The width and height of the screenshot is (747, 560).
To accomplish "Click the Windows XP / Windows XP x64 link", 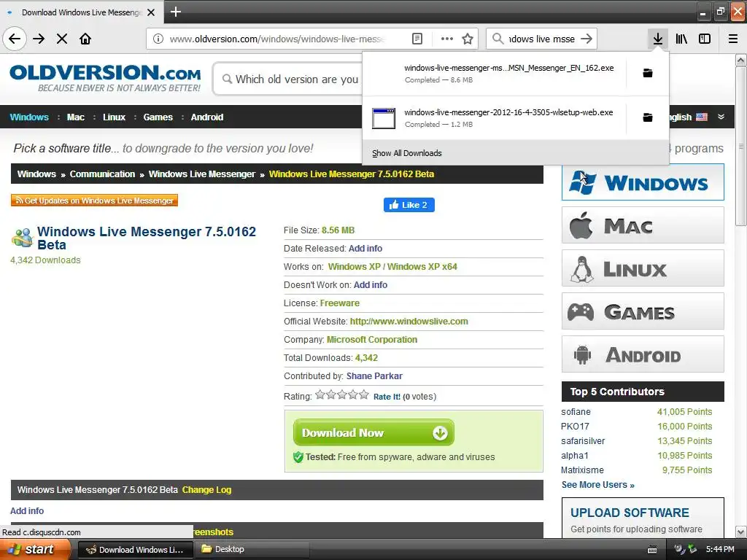I will (392, 267).
